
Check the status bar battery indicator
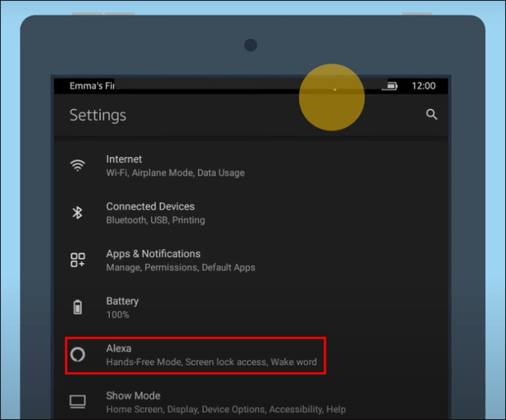click(x=389, y=86)
